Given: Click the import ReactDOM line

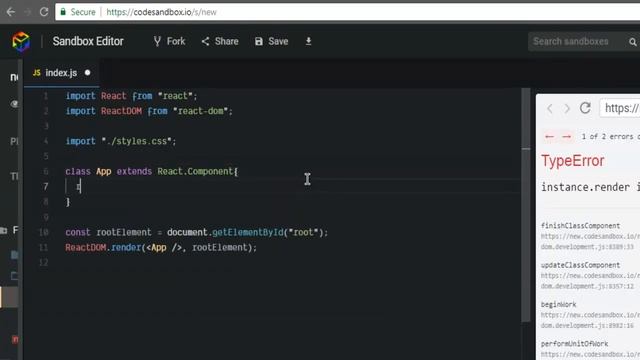Looking at the screenshot, I should [x=149, y=111].
